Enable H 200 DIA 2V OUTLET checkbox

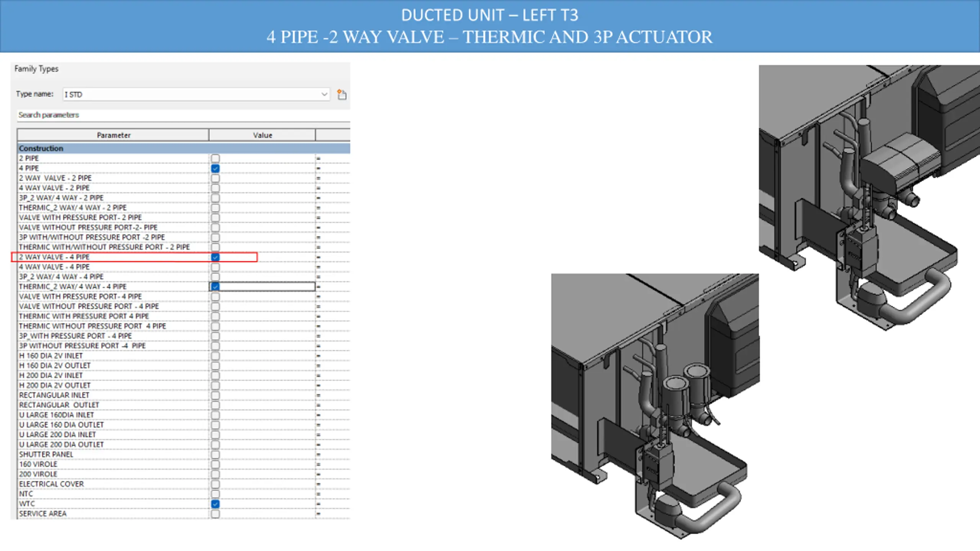pyautogui.click(x=216, y=385)
